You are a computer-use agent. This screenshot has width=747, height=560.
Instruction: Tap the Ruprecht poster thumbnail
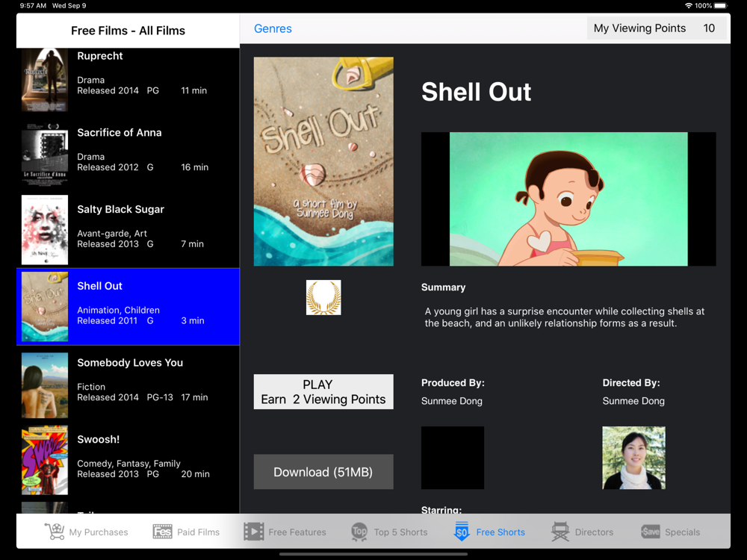tap(45, 80)
